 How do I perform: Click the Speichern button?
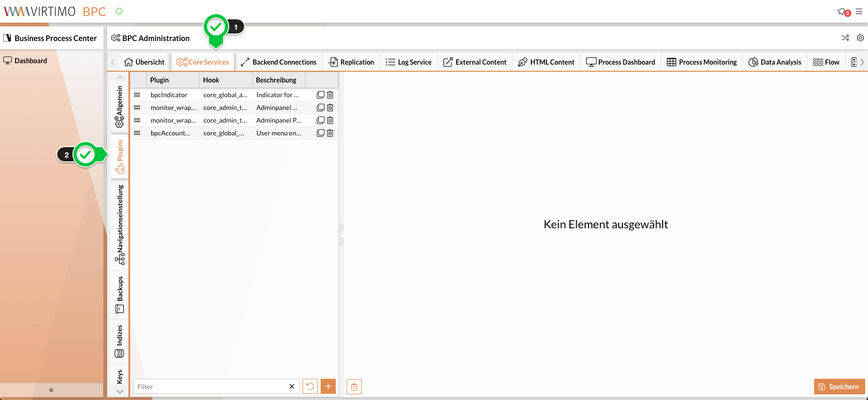(x=839, y=386)
